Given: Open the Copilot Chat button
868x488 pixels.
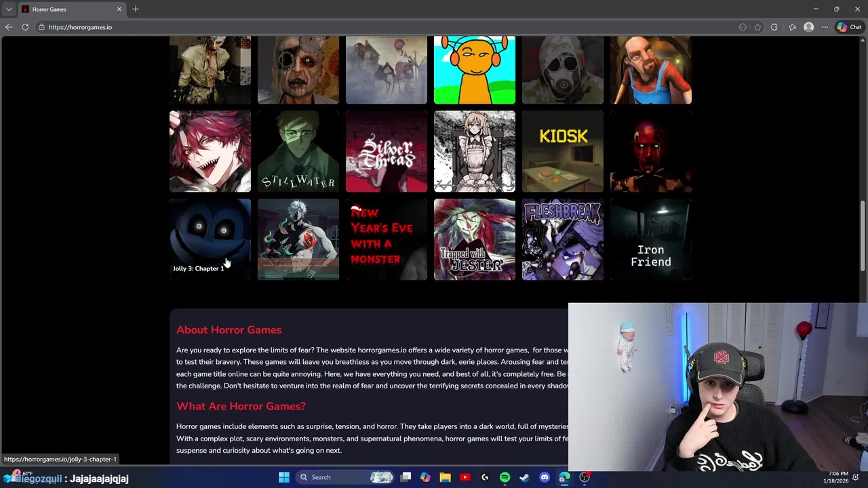Looking at the screenshot, I should 849,27.
